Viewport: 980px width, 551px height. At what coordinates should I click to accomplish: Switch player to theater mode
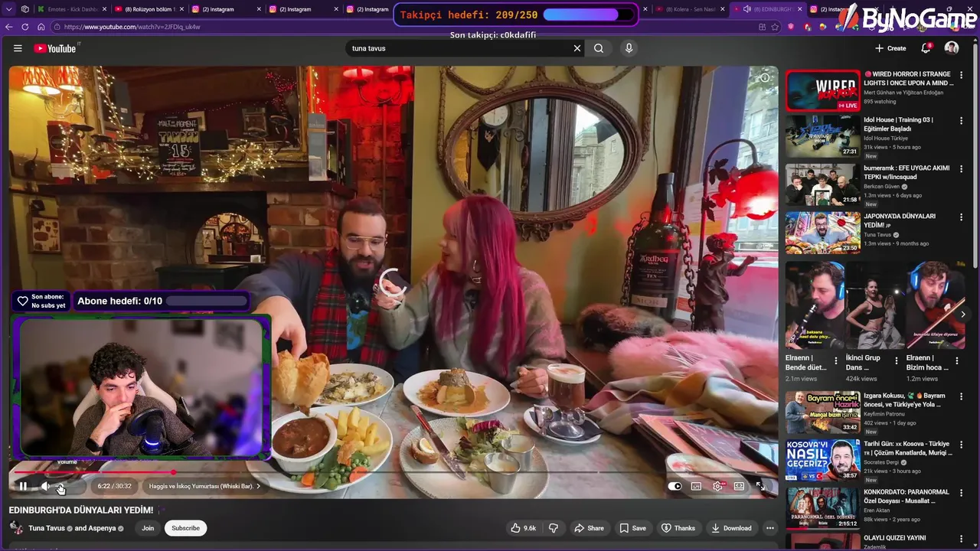pyautogui.click(x=739, y=486)
